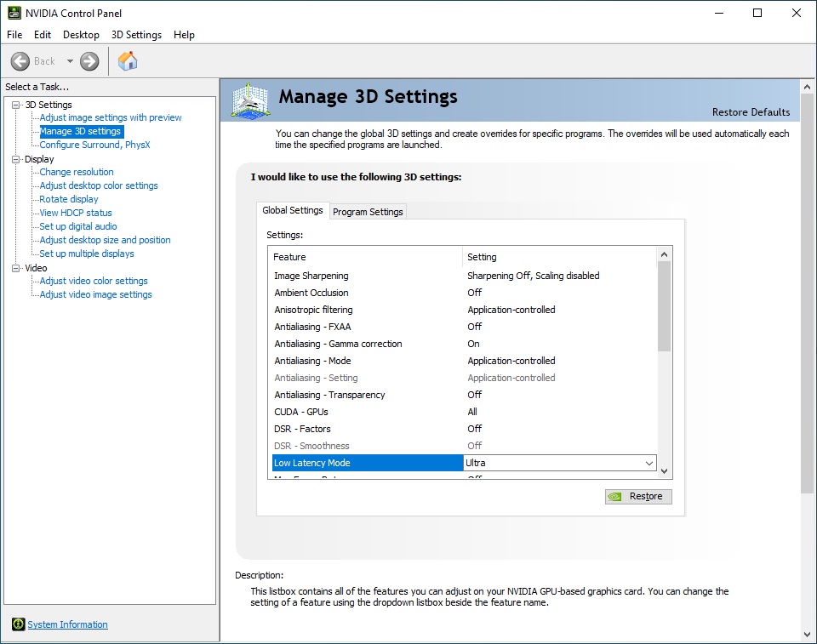Click the Restore button

tap(638, 497)
